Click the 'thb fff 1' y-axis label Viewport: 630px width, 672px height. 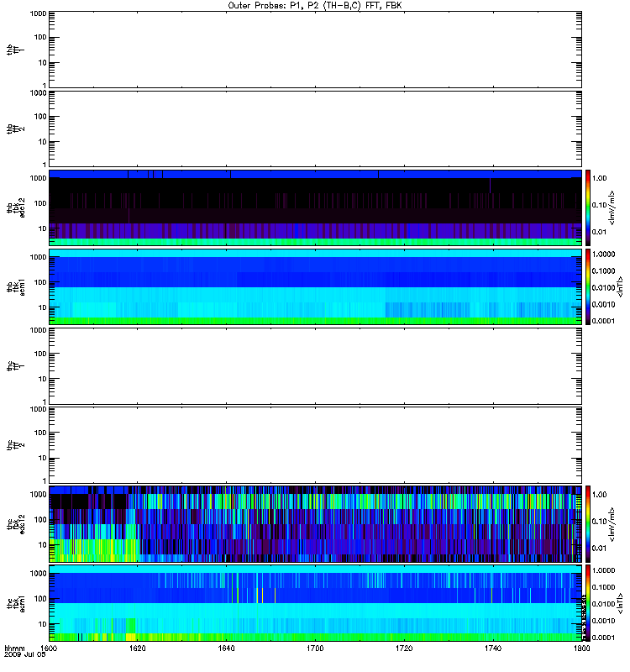[x=15, y=50]
